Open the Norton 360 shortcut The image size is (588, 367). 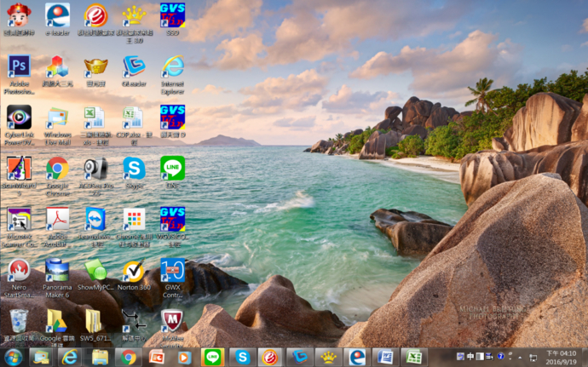(134, 271)
